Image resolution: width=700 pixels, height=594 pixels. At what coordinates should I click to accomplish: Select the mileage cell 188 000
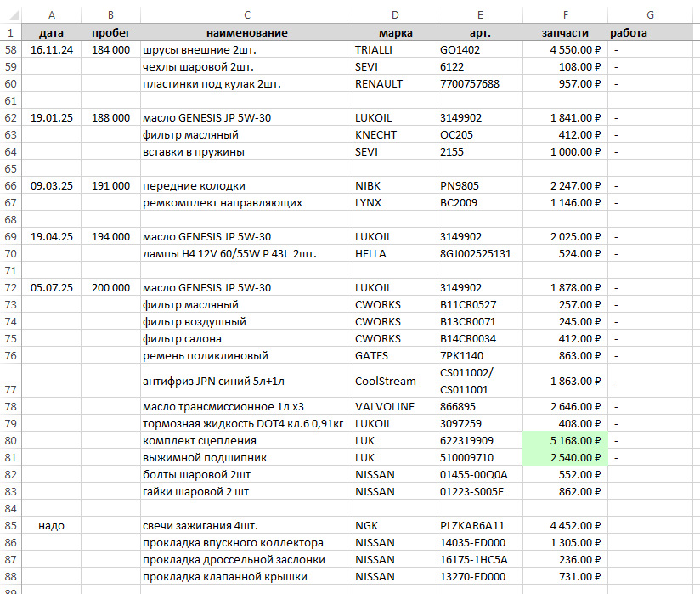[110, 117]
